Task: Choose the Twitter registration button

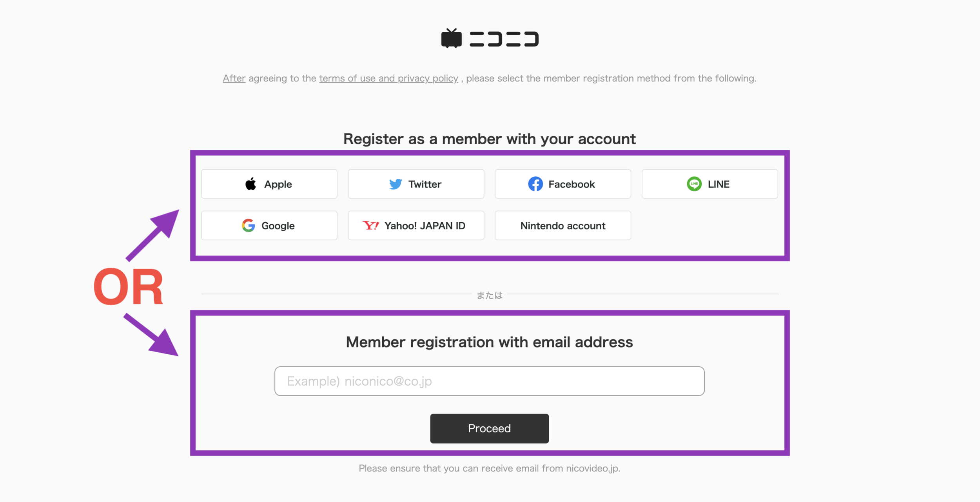Action: (x=416, y=184)
